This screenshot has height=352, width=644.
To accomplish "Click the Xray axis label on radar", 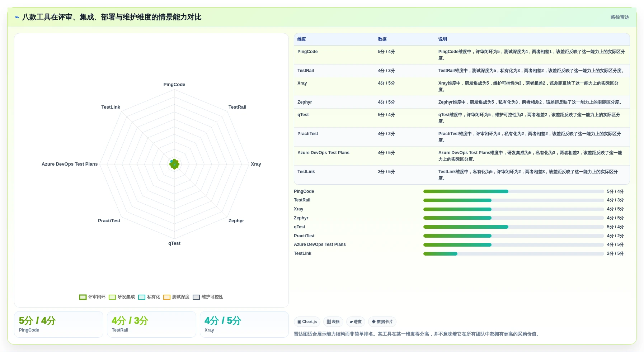I will [256, 164].
